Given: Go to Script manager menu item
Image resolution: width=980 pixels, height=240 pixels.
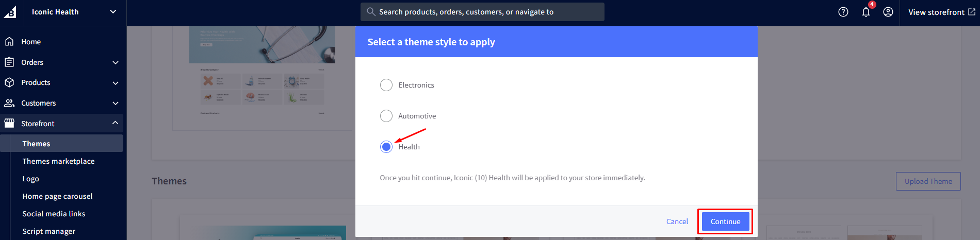Looking at the screenshot, I should pyautogui.click(x=48, y=231).
